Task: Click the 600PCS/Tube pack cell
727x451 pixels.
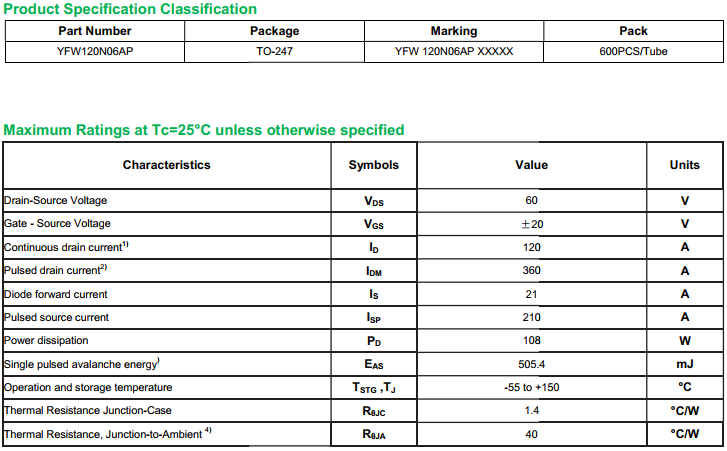Action: (633, 51)
